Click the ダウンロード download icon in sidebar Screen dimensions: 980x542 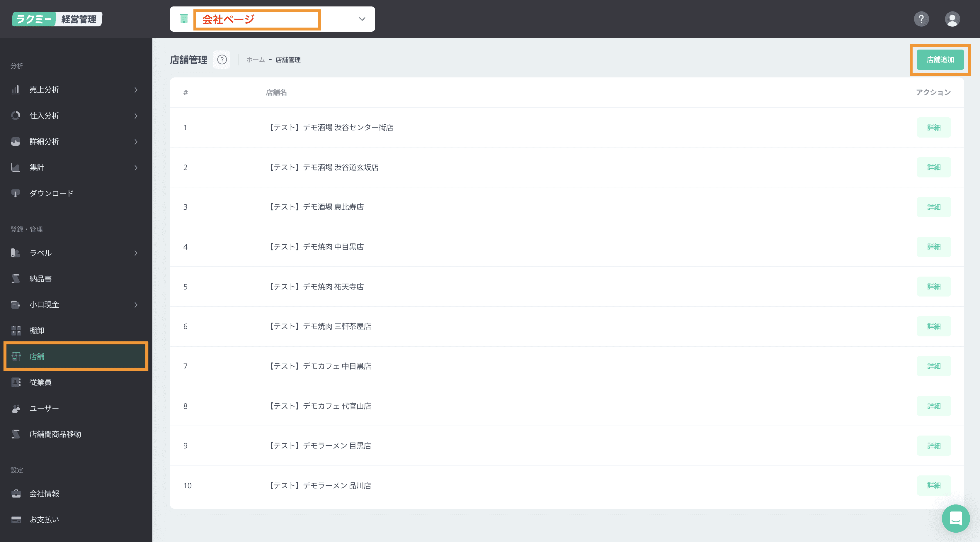[16, 193]
